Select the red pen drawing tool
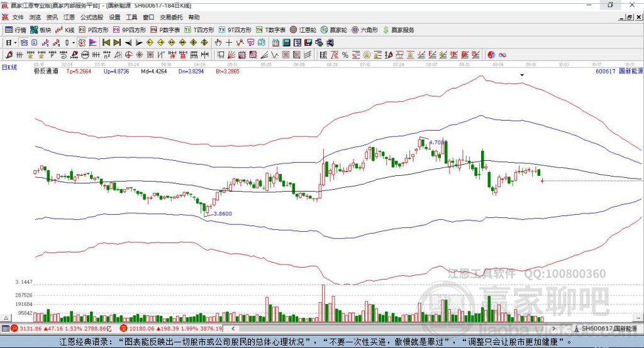This screenshot has width=644, height=348. point(9,55)
